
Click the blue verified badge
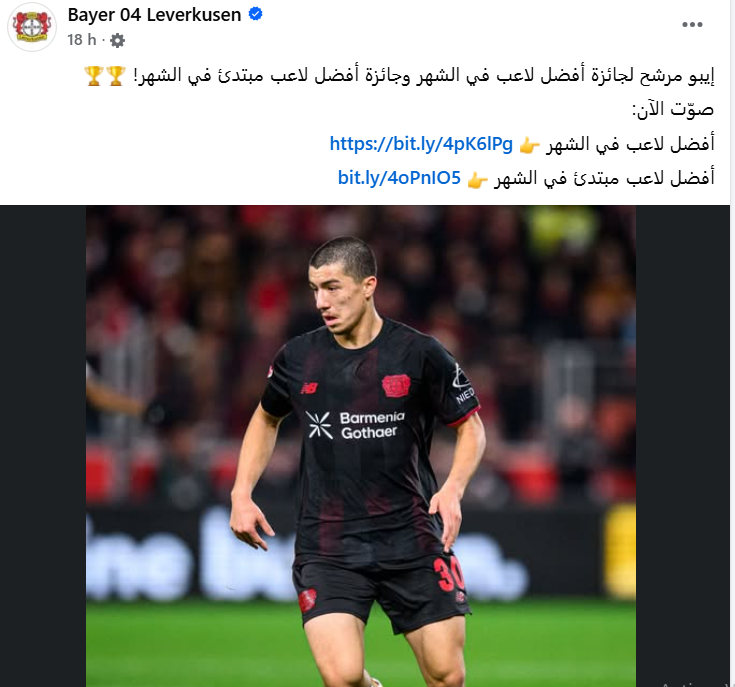[x=255, y=15]
